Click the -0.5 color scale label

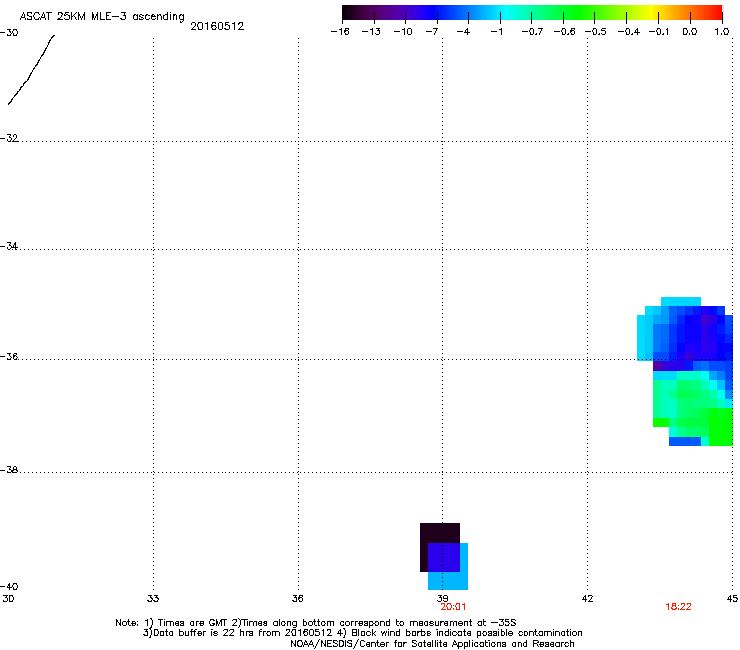tap(595, 32)
